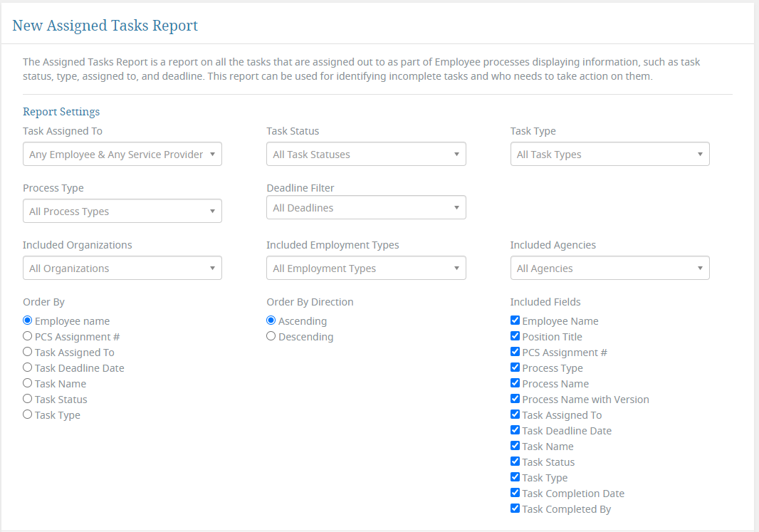Select Ascending order direction
The width and height of the screenshot is (759, 532).
(271, 320)
